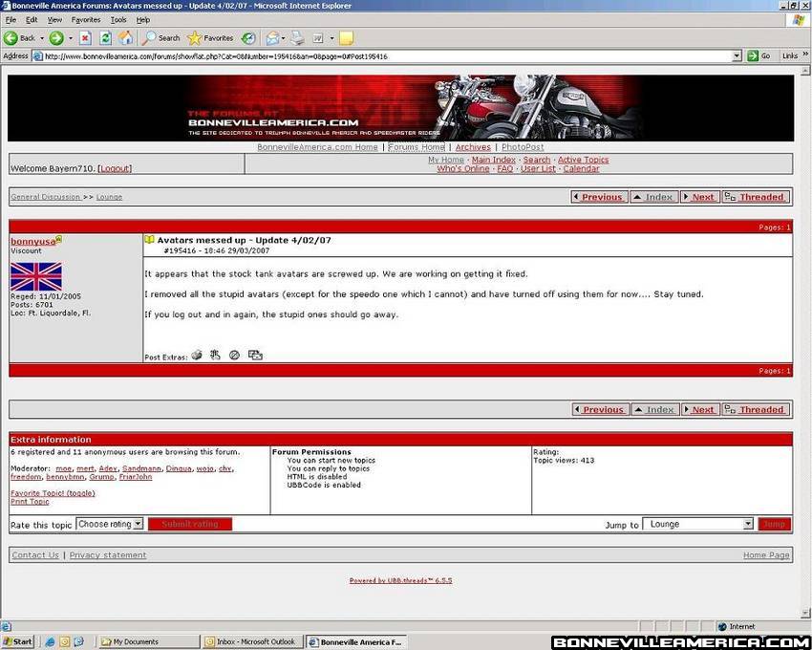812x650 pixels.
Task: Open the Back button history dropdown arrow
Action: point(42,38)
